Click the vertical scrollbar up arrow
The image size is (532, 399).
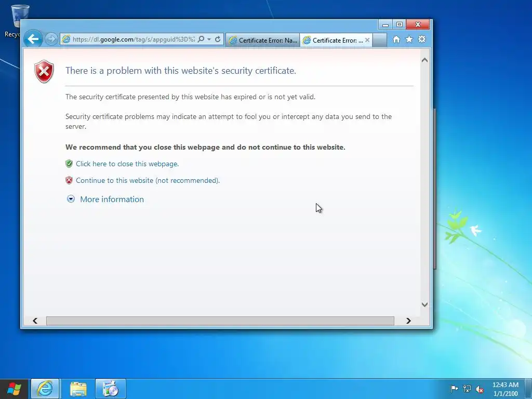click(x=424, y=60)
